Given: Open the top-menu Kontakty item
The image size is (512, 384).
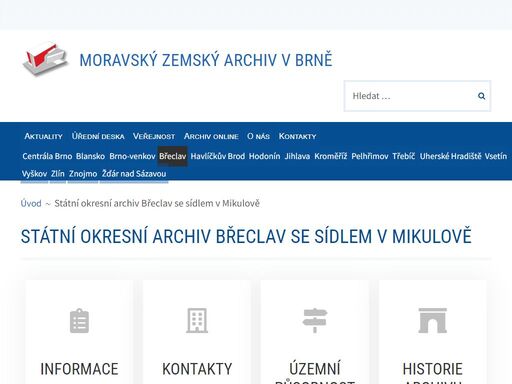Looking at the screenshot, I should click(297, 136).
